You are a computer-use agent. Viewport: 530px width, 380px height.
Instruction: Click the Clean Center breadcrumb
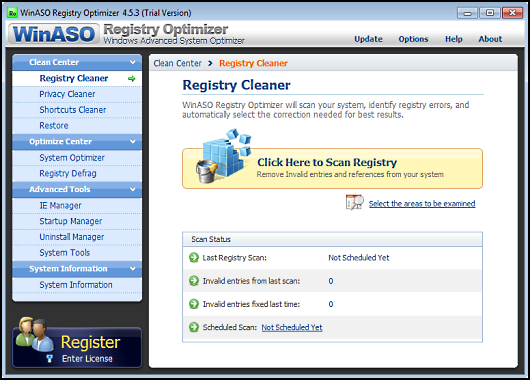[177, 63]
